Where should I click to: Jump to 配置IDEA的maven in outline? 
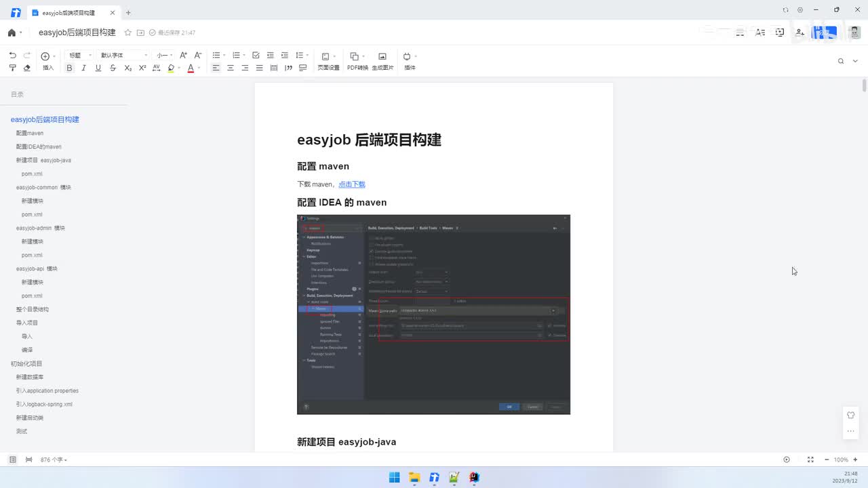click(39, 146)
